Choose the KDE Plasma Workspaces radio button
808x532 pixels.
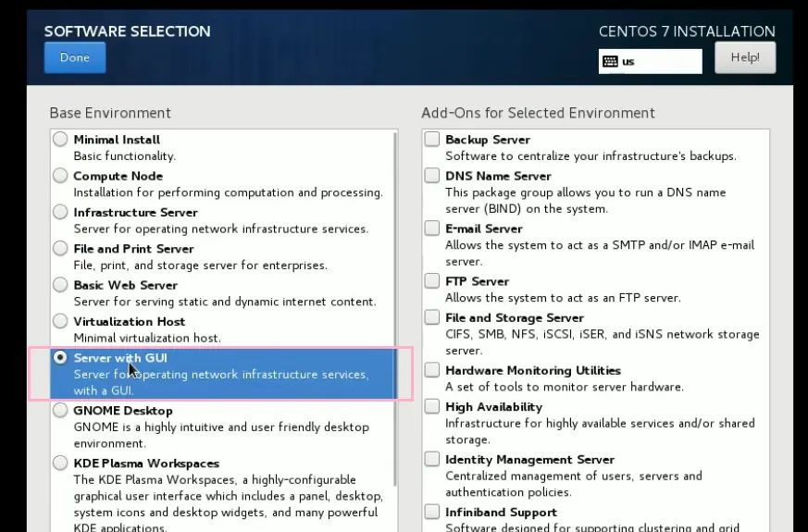click(x=60, y=463)
